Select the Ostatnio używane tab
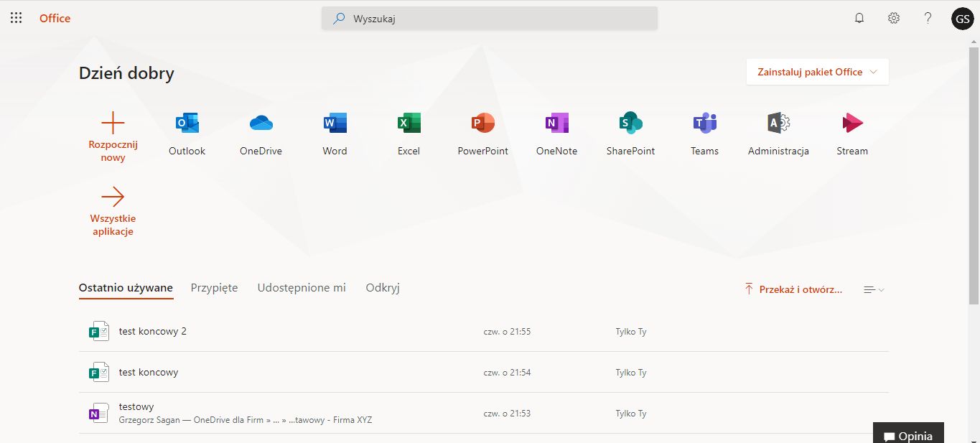980x443 pixels. pyautogui.click(x=126, y=288)
